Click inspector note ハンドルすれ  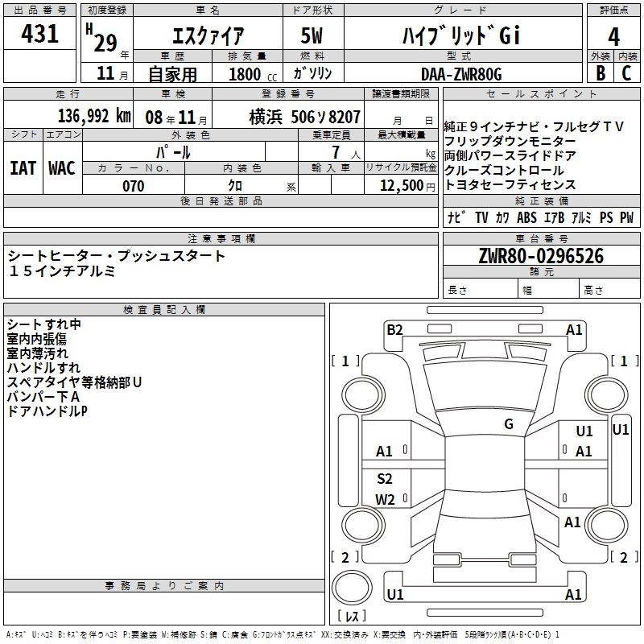tap(43, 368)
